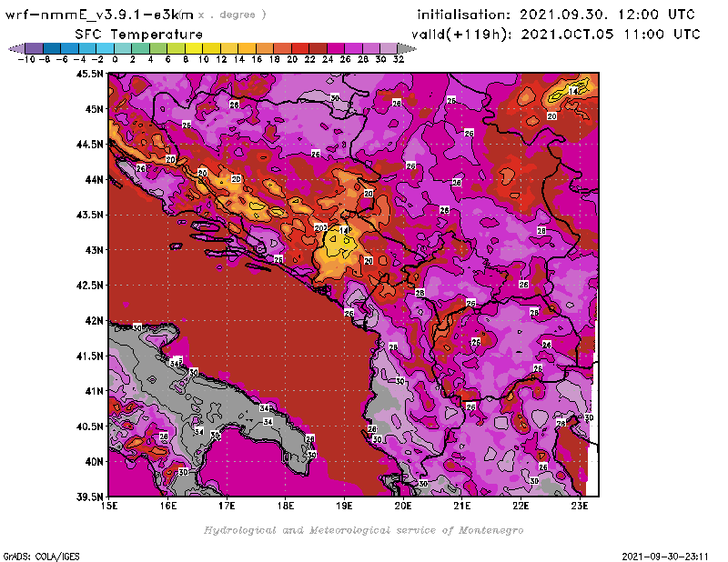Click the latitude label '40.5N'
Image resolution: width=728 pixels, height=562 pixels.
(x=89, y=427)
